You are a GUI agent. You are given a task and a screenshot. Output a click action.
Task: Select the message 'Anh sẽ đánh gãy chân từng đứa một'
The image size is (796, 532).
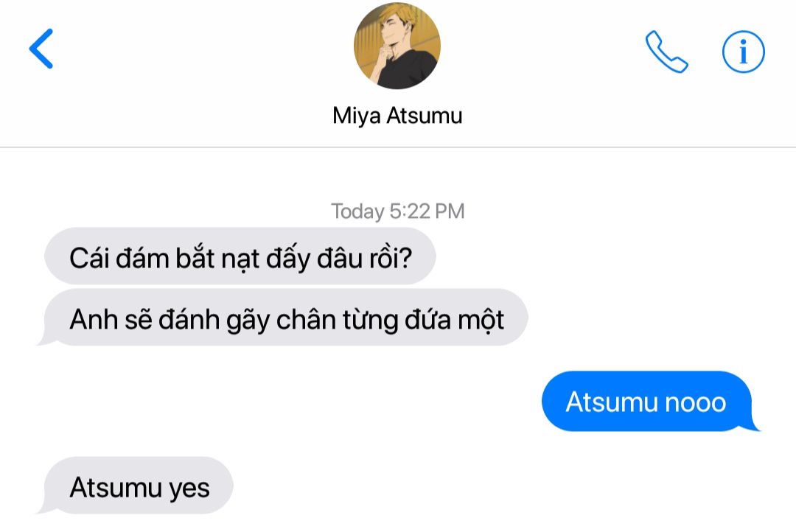286,318
